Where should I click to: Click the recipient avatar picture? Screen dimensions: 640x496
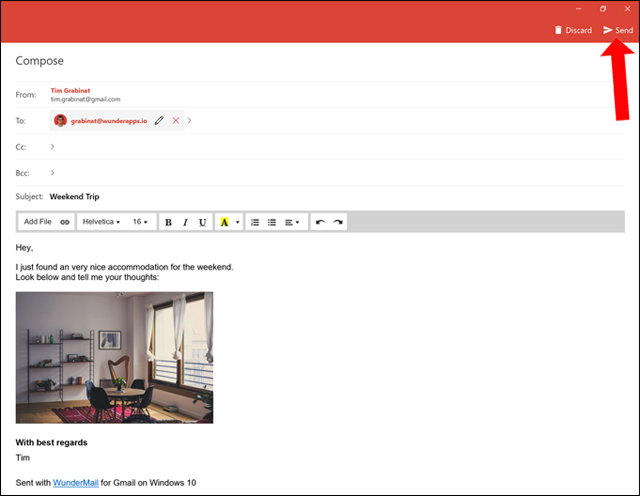pyautogui.click(x=60, y=120)
